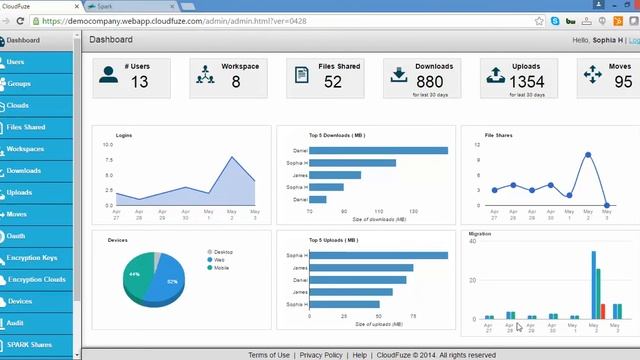The height and width of the screenshot is (360, 640).
Task: Click the files shared count 52
Action: coord(333,82)
